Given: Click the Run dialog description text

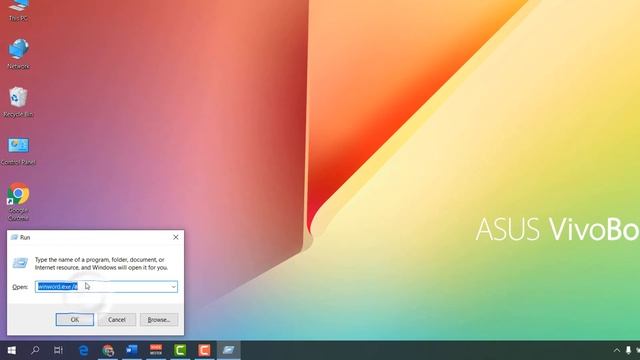Looking at the screenshot, I should point(101,264).
